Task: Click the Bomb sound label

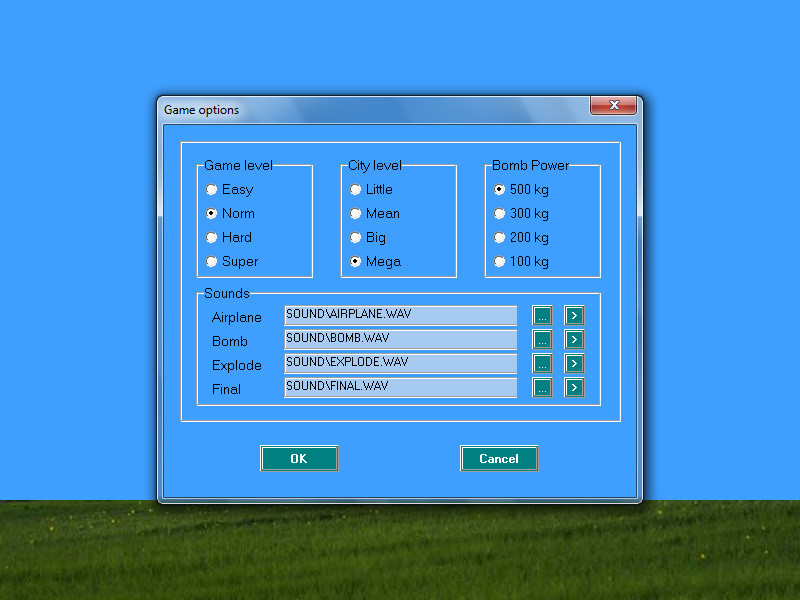Action: tap(230, 341)
